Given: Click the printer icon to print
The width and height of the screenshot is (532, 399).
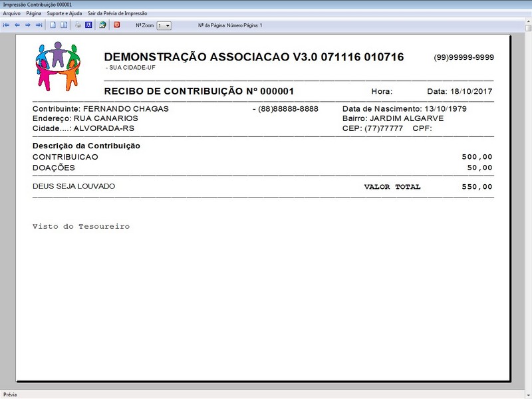Looking at the screenshot, I should click(78, 25).
